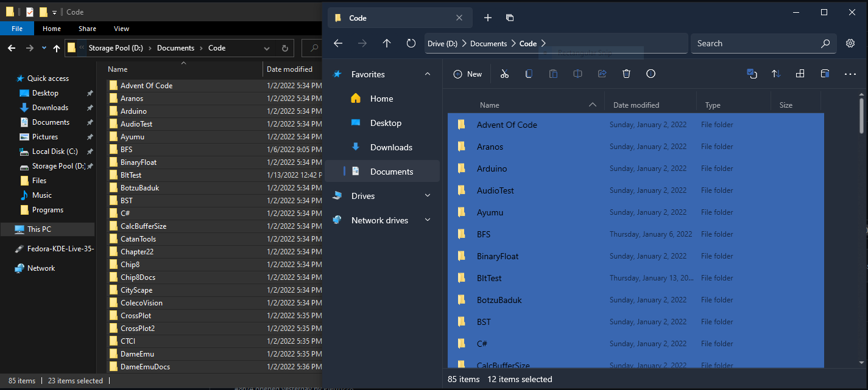The image size is (868, 390).
Task: Select the Code tab in Files app
Action: (400, 18)
